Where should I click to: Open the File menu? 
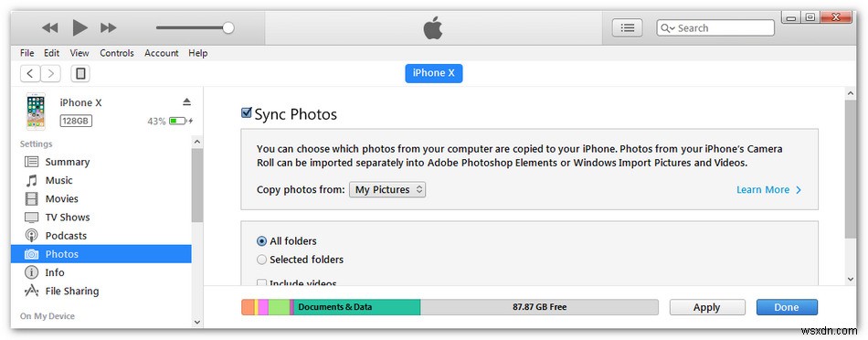point(26,53)
